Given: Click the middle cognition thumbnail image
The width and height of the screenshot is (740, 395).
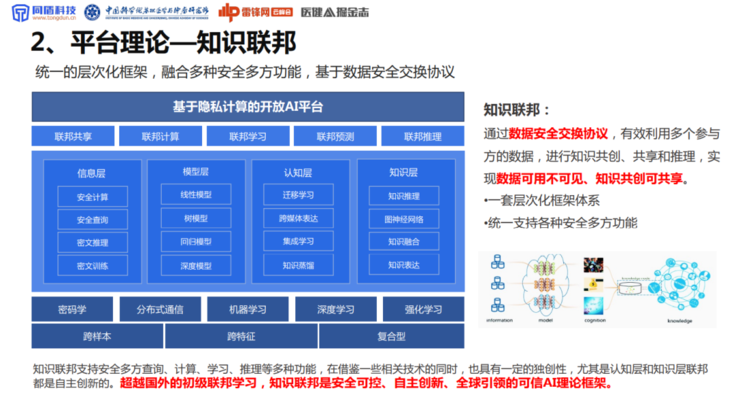Looking at the screenshot, I should [x=593, y=285].
